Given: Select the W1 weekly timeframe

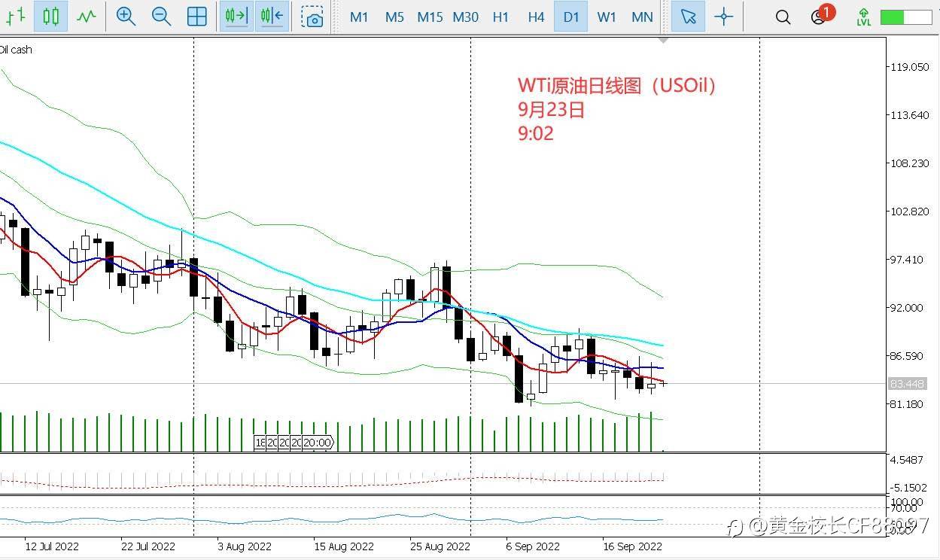Looking at the screenshot, I should [x=607, y=17].
